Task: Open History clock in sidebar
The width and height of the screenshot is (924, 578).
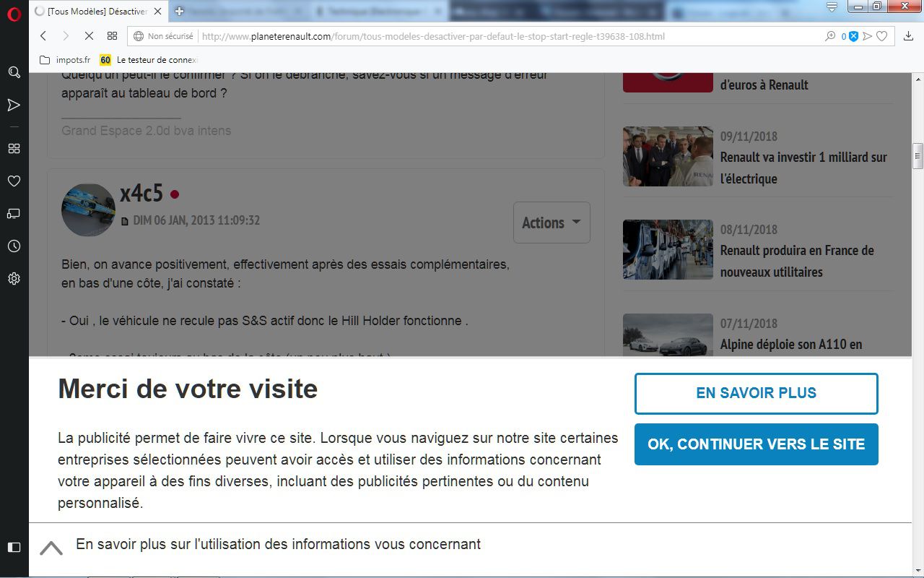Action: coord(14,246)
